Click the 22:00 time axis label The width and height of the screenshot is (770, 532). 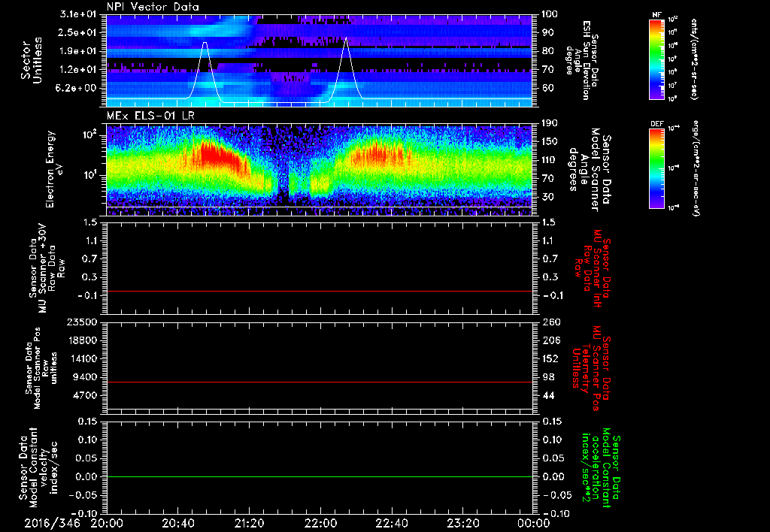click(x=320, y=523)
